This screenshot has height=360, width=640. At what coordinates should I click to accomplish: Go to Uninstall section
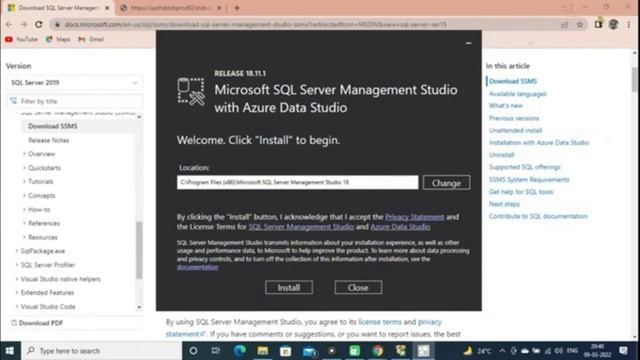[502, 155]
